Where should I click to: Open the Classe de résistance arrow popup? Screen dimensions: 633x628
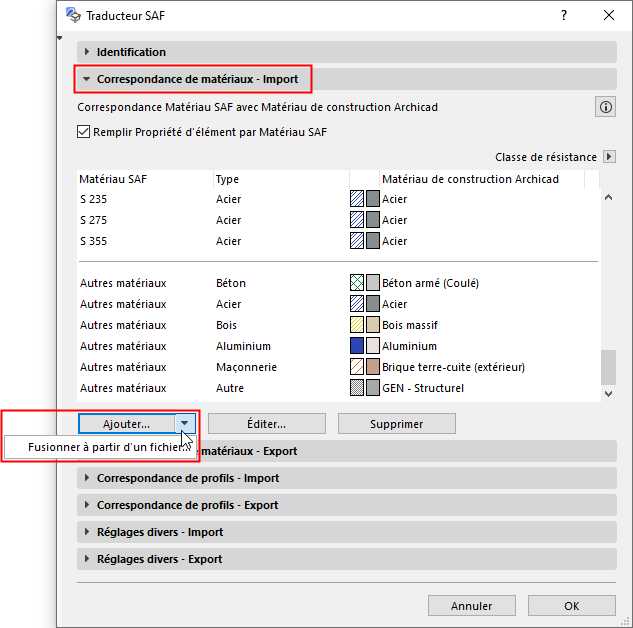609,157
